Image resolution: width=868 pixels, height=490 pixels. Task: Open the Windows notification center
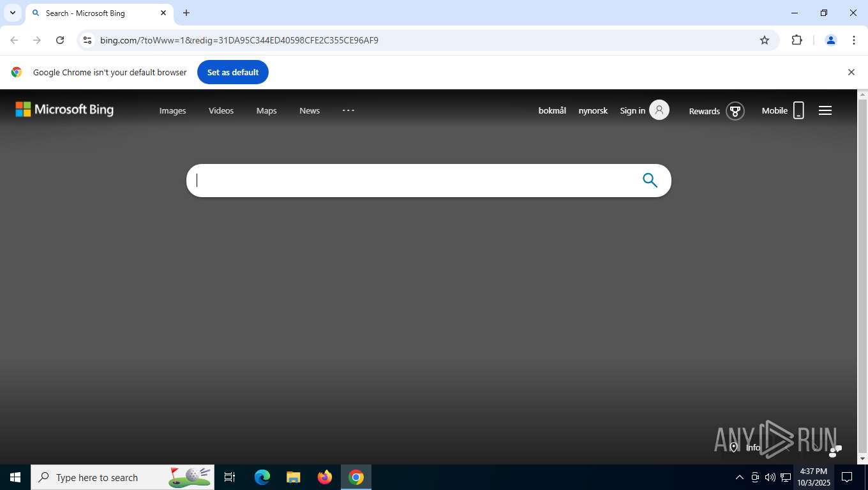tap(847, 477)
